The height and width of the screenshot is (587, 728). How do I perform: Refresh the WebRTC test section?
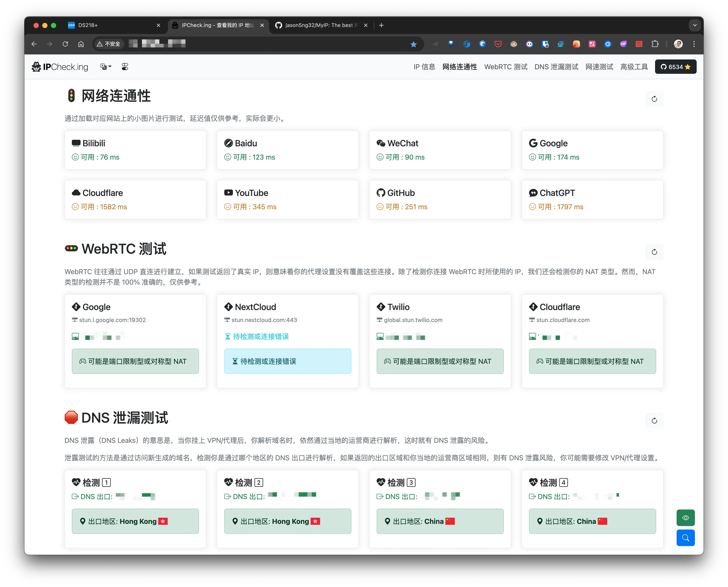[x=654, y=252]
